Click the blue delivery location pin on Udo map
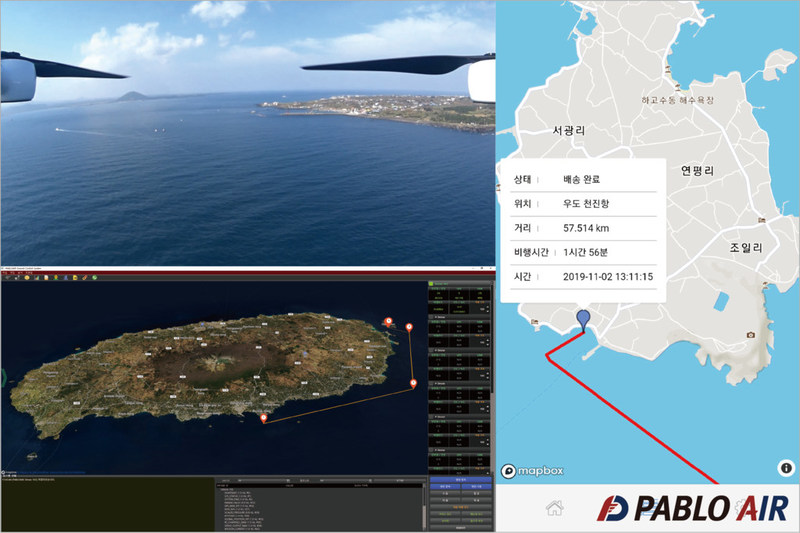The width and height of the screenshot is (800, 533). (x=583, y=321)
